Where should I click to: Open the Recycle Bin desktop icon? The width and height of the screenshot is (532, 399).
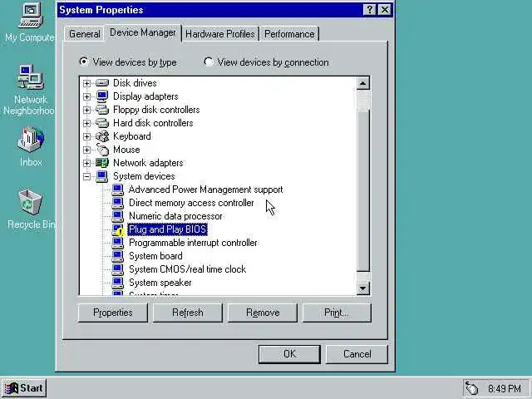point(31,209)
